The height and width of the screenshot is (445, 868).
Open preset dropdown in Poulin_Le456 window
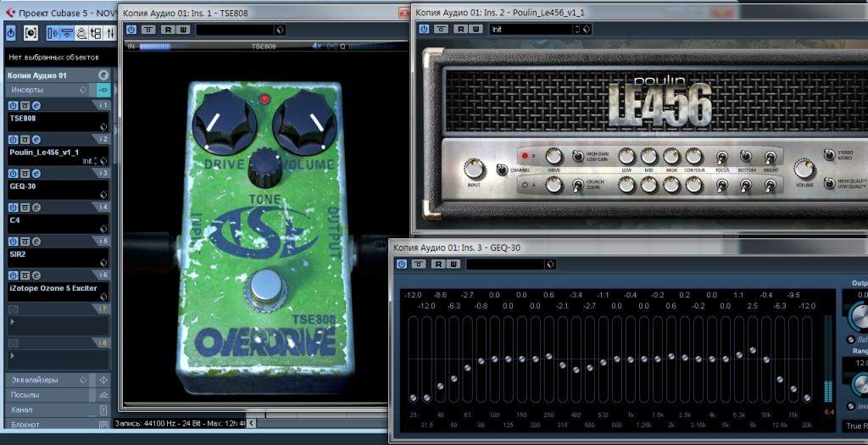click(532, 29)
